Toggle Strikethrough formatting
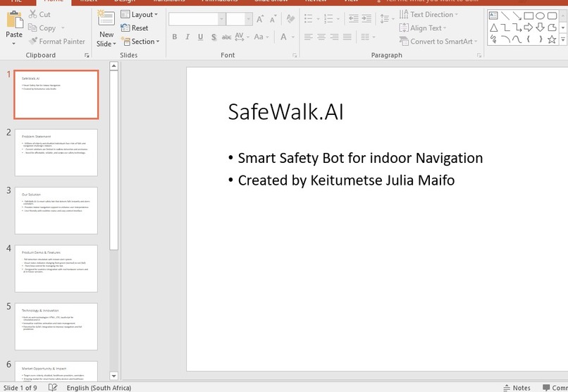This screenshot has width=568, height=392. click(x=226, y=37)
